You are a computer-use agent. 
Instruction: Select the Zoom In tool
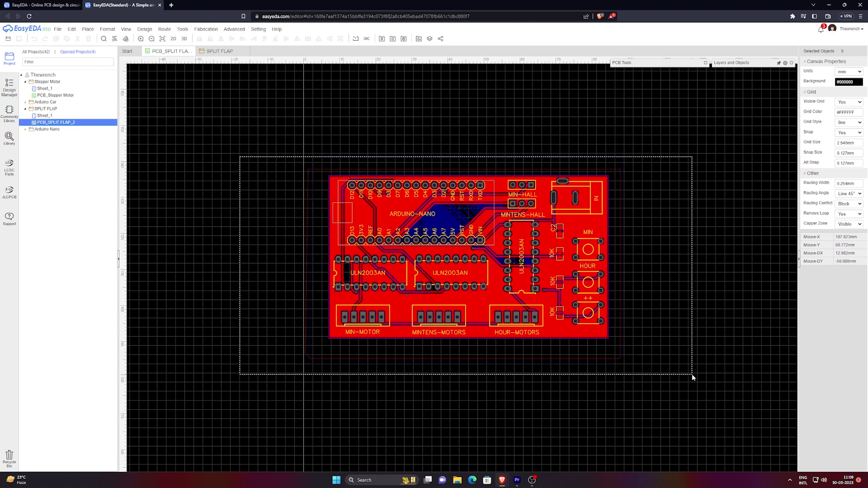(140, 39)
